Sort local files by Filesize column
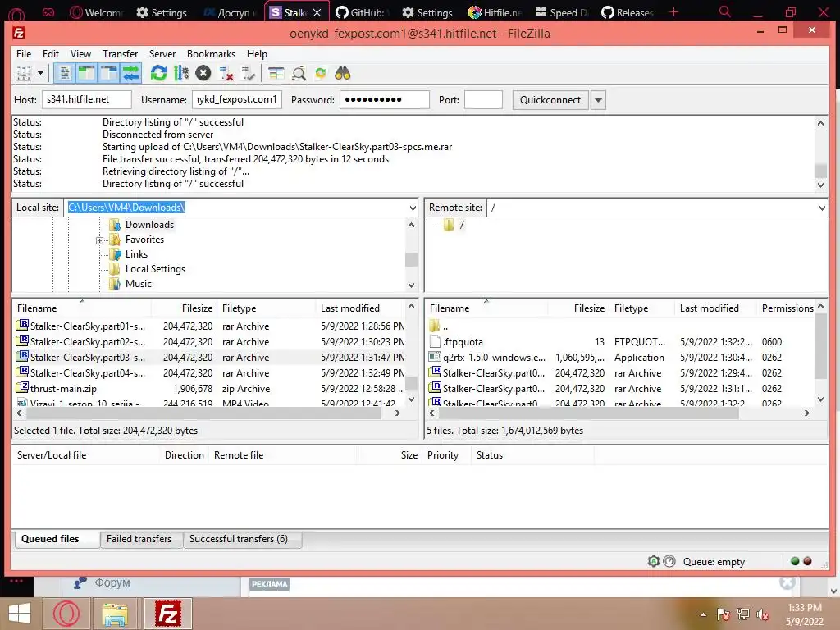This screenshot has height=630, width=840. [183, 308]
